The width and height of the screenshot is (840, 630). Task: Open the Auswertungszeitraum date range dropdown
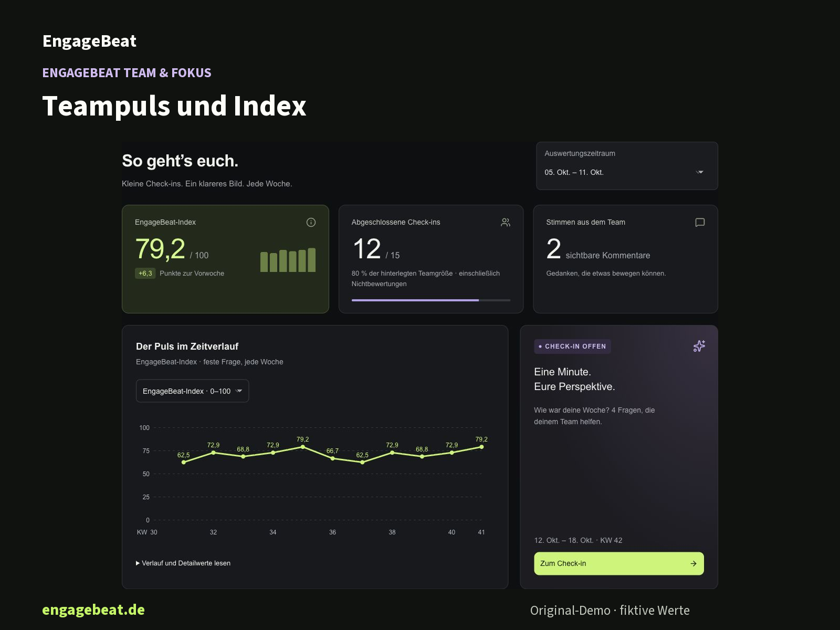point(627,172)
